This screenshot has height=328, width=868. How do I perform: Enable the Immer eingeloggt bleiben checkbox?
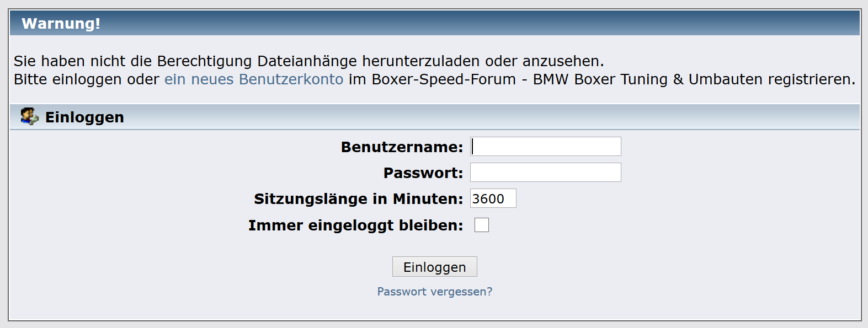[x=482, y=225]
